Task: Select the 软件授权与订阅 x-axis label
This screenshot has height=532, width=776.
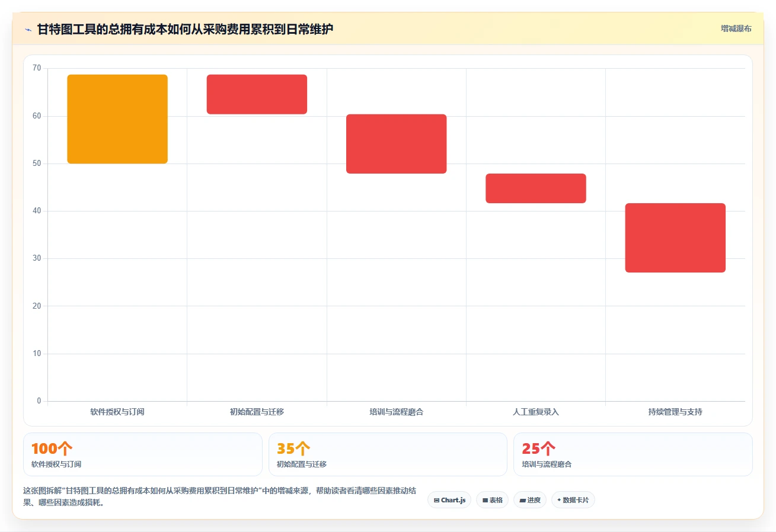Action: tap(117, 412)
